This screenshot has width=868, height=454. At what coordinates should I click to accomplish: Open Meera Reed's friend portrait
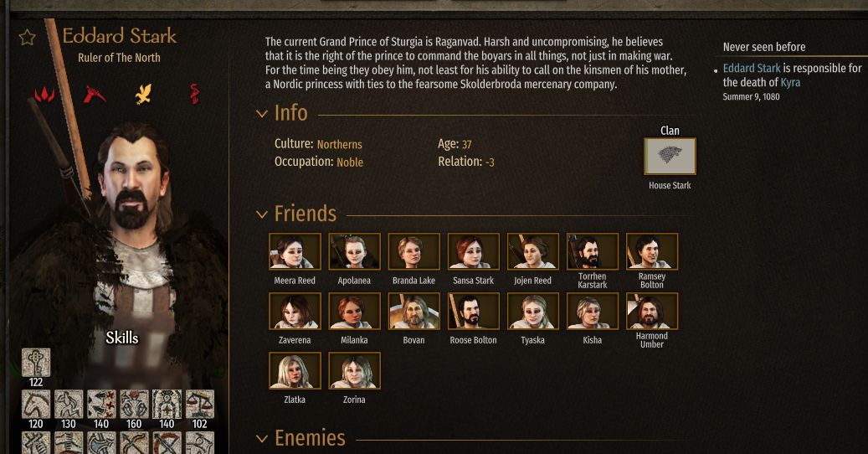click(295, 251)
